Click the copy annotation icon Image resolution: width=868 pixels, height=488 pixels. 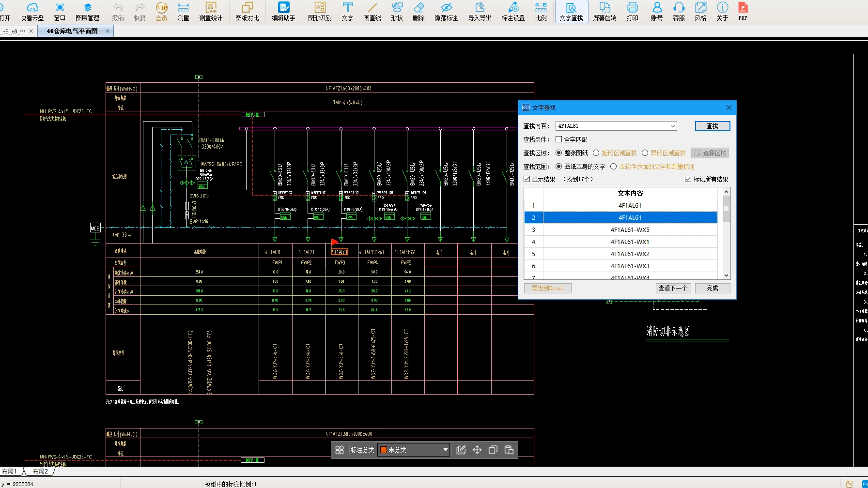[x=493, y=450]
